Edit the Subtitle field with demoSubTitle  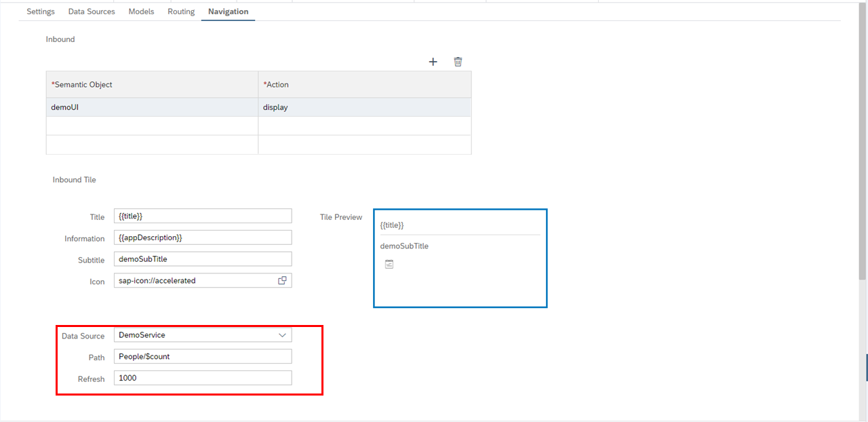(x=203, y=259)
